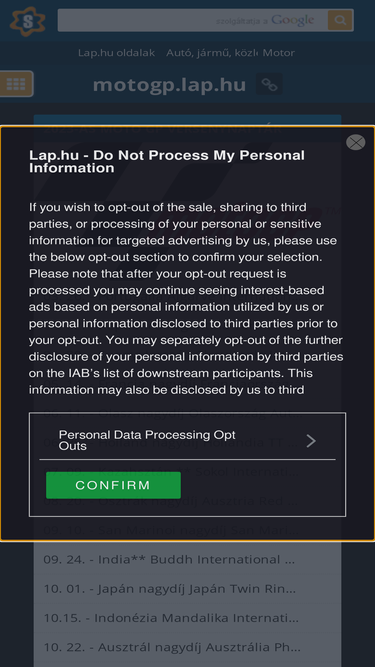This screenshot has height=667, width=375.
Task: Close the privacy opt-out dialog
Action: pyautogui.click(x=355, y=142)
